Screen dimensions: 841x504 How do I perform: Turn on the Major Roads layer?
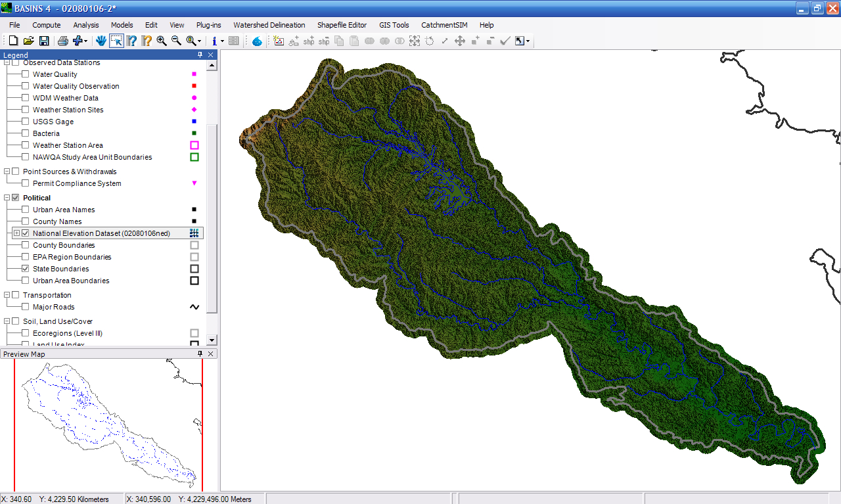(25, 307)
